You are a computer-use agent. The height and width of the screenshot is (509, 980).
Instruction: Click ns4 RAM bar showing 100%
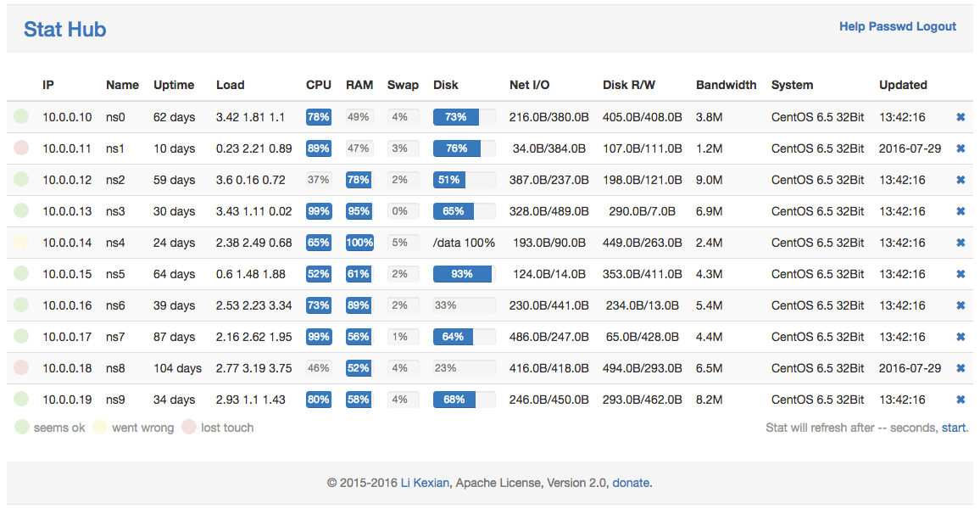click(359, 243)
